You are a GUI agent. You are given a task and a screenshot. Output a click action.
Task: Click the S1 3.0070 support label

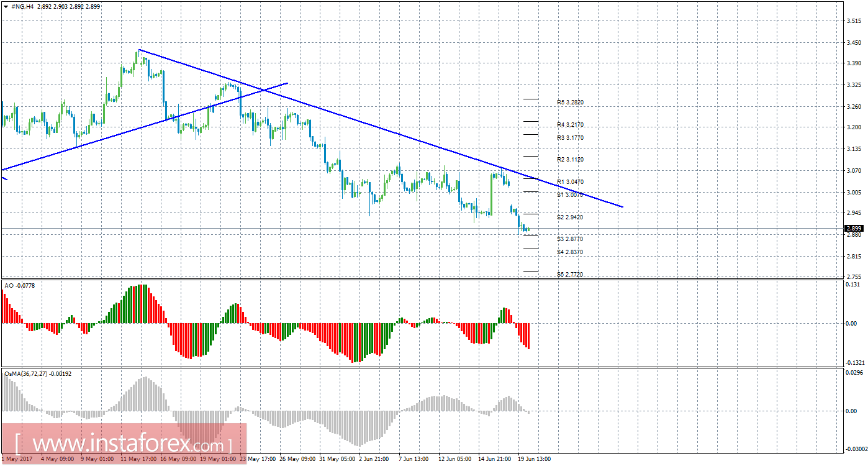coord(570,195)
